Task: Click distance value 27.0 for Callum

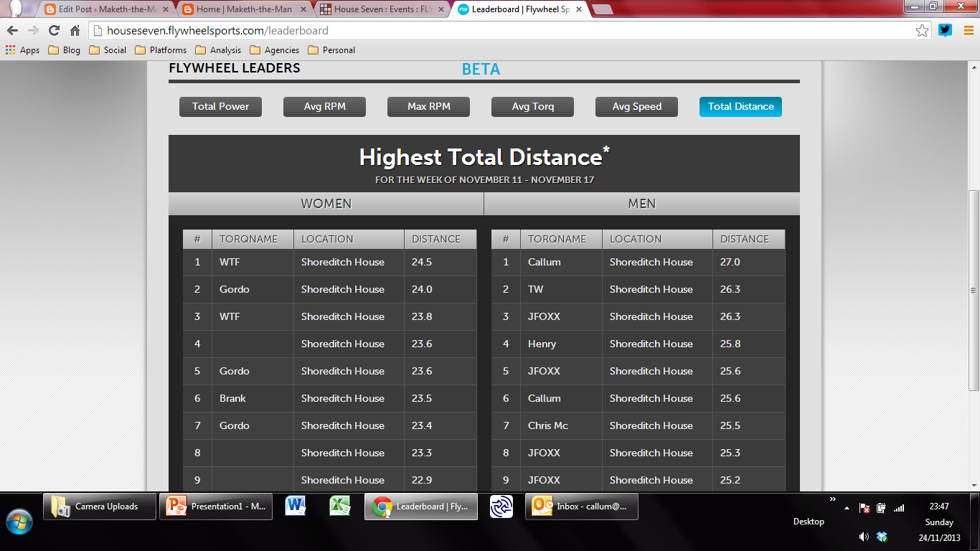Action: tap(730, 262)
